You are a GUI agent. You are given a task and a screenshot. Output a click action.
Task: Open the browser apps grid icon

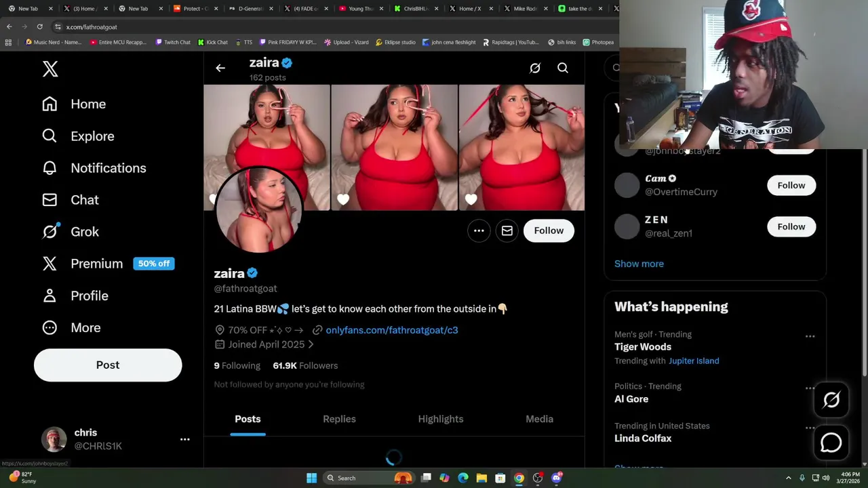click(8, 42)
